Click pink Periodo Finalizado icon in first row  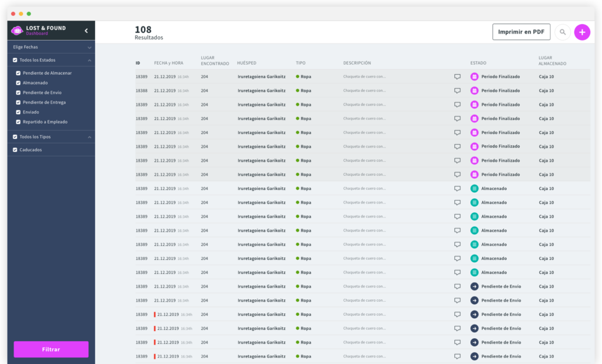474,76
